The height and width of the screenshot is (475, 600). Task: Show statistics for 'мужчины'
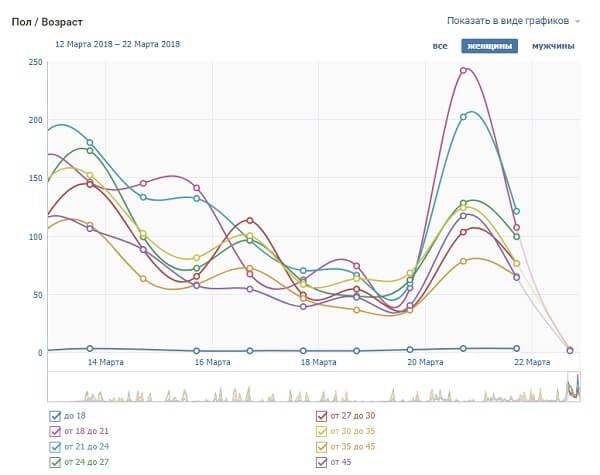(553, 46)
